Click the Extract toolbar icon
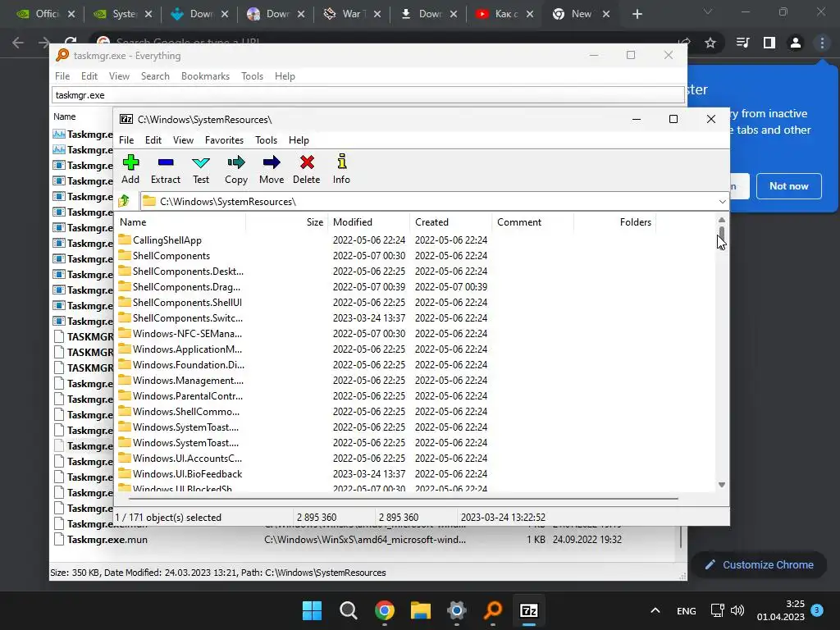Image resolution: width=840 pixels, height=630 pixels. point(166,169)
